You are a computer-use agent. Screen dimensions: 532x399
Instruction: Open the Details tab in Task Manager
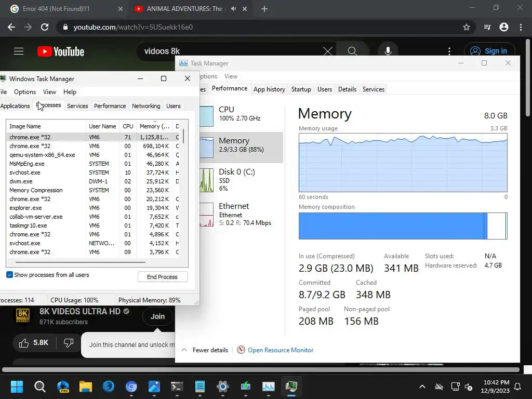click(347, 89)
